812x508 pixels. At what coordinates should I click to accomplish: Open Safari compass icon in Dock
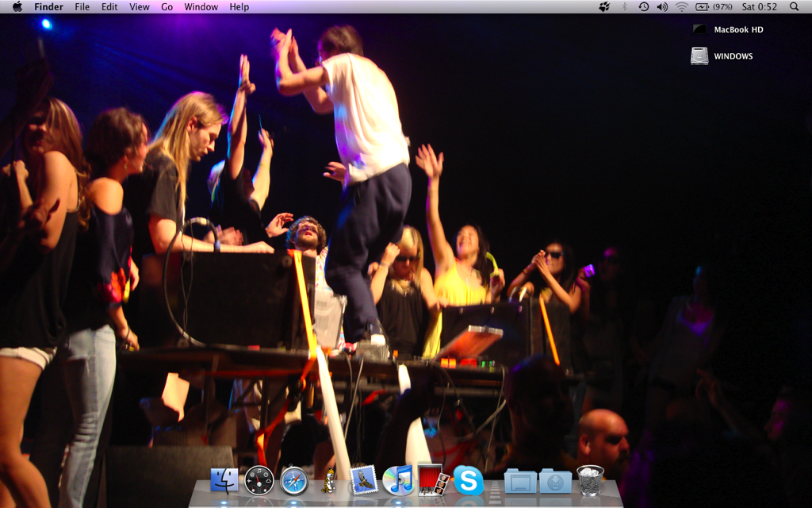(294, 480)
